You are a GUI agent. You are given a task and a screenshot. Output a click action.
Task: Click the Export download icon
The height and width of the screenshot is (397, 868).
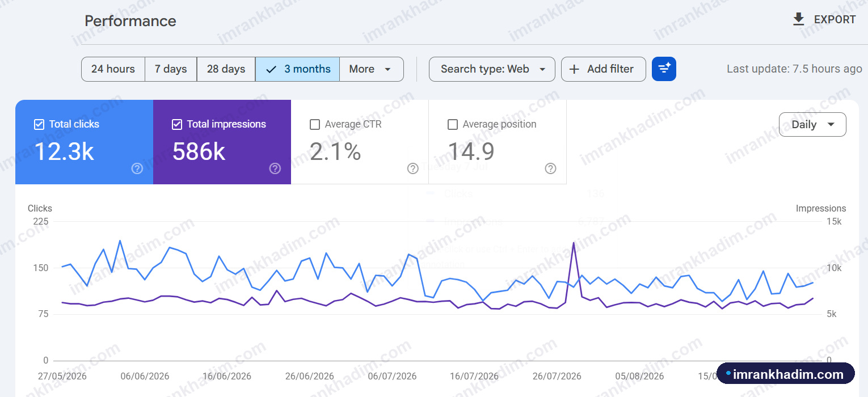click(x=799, y=19)
